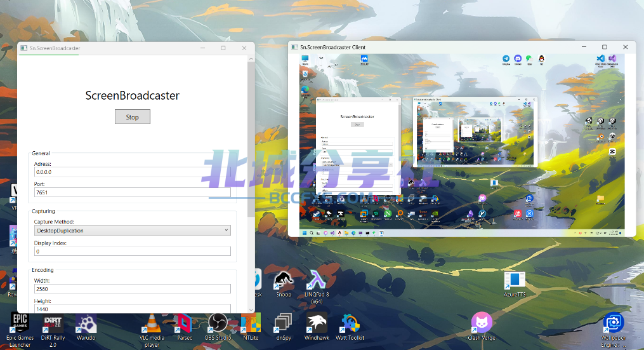The width and height of the screenshot is (644, 350).
Task: Click the QQ penguin icon in Client stream
Action: point(541,59)
